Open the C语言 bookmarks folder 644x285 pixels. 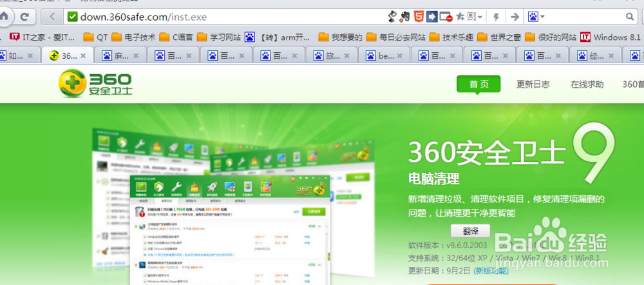pos(176,37)
